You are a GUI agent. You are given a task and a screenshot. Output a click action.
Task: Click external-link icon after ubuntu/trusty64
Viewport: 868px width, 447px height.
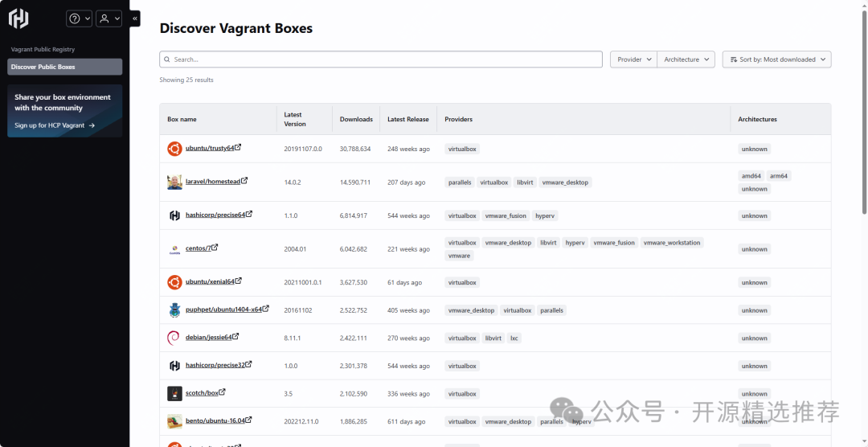tap(239, 147)
